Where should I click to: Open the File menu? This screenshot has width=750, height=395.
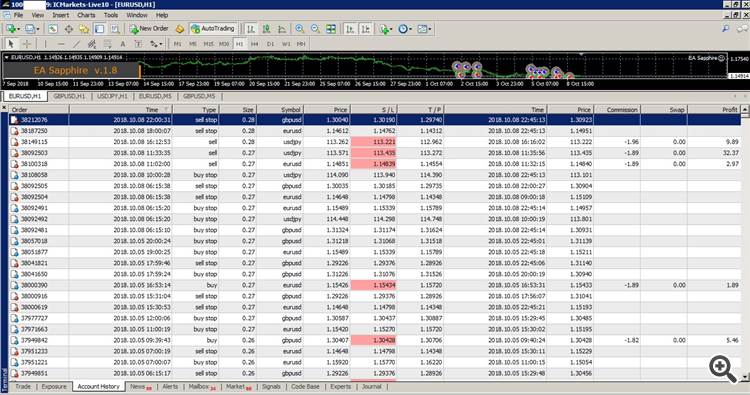pyautogui.click(x=18, y=15)
